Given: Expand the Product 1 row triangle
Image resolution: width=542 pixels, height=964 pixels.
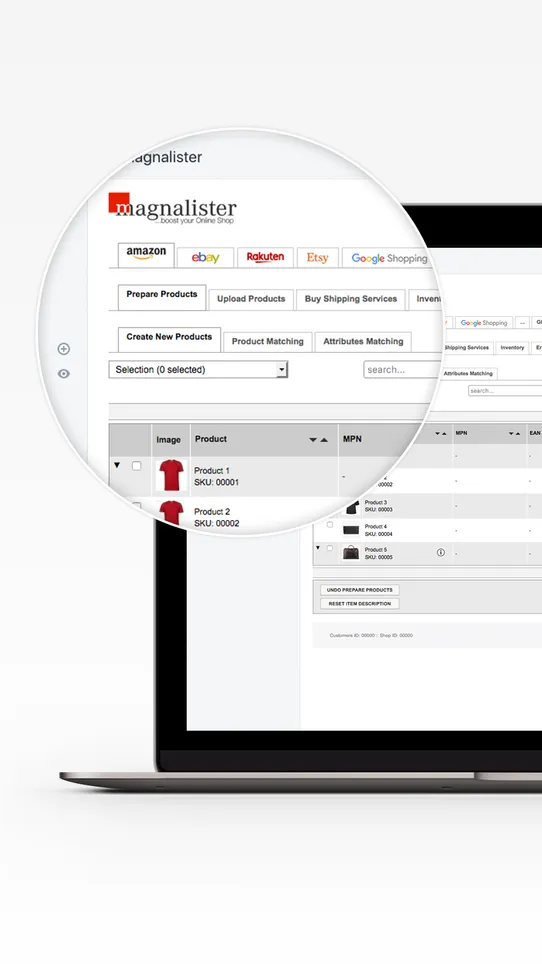Looking at the screenshot, I should tap(117, 465).
